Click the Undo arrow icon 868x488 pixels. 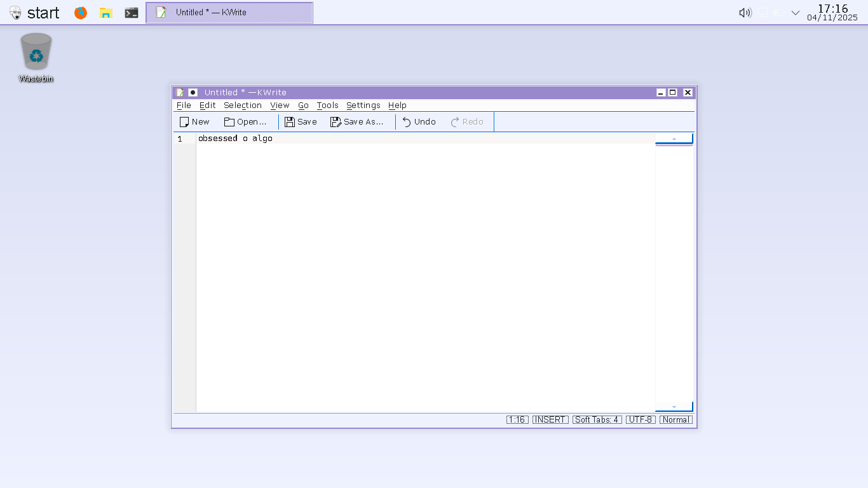point(407,122)
